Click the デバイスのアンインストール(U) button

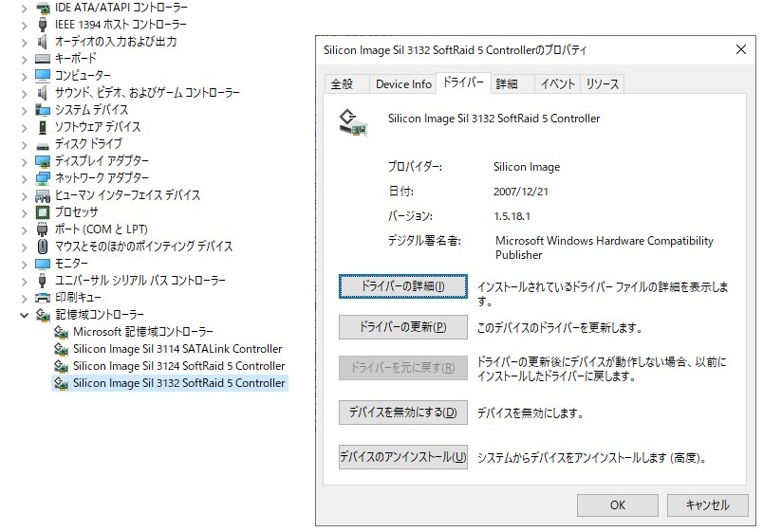[403, 457]
